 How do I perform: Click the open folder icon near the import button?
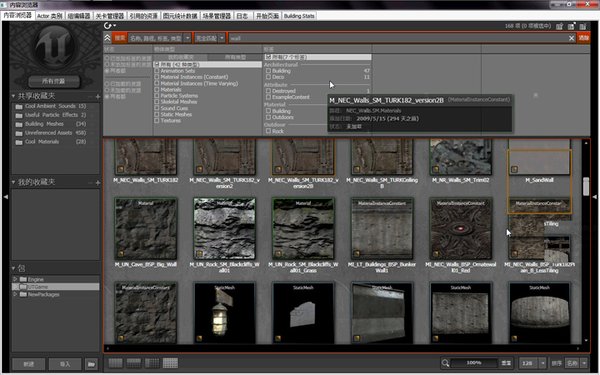coord(91,364)
